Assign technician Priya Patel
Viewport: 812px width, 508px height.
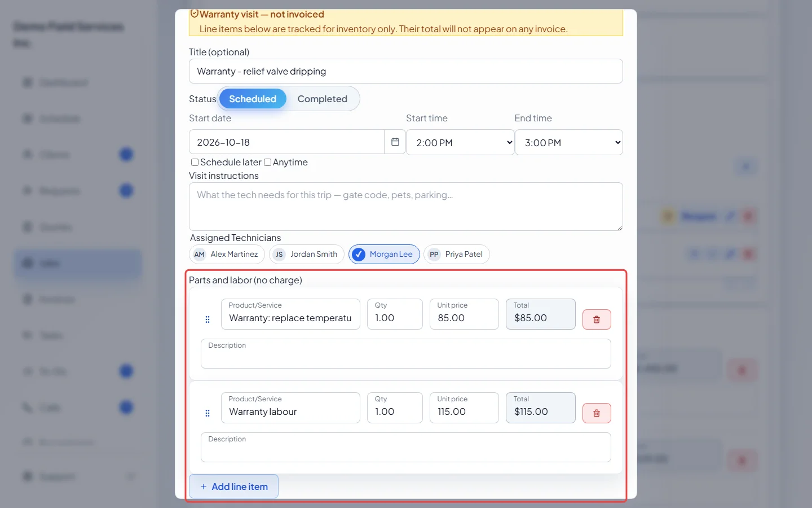point(457,255)
